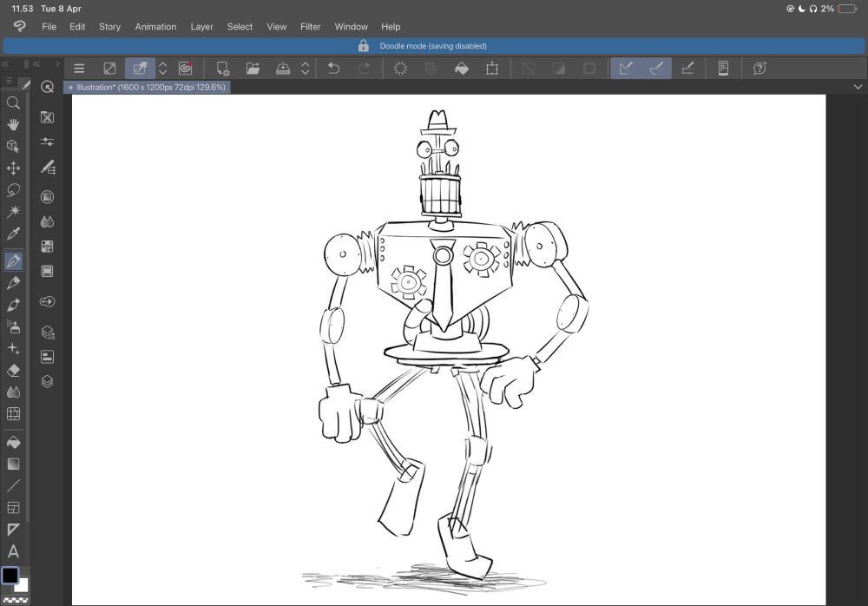This screenshot has width=868, height=606.
Task: Create a new canvas with the New icon
Action: coord(222,68)
